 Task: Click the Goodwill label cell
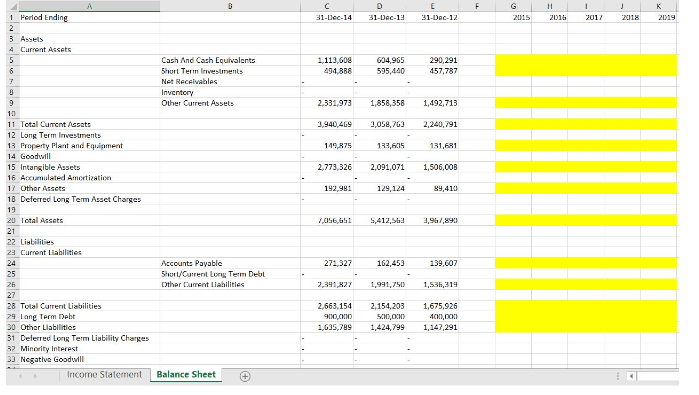point(35,156)
